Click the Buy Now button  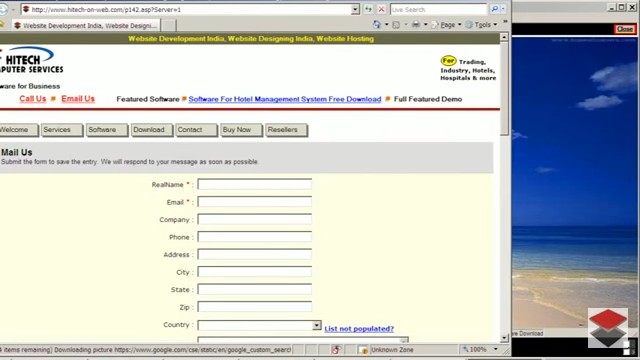(241, 130)
